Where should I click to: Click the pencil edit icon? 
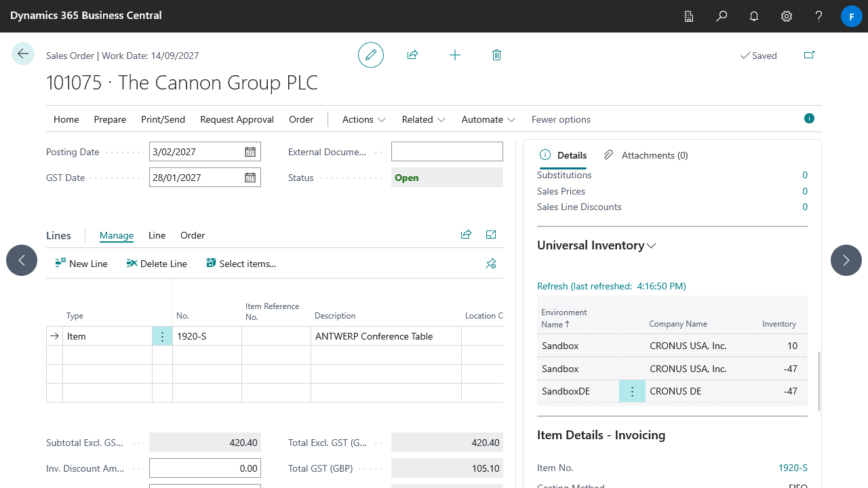pos(371,55)
